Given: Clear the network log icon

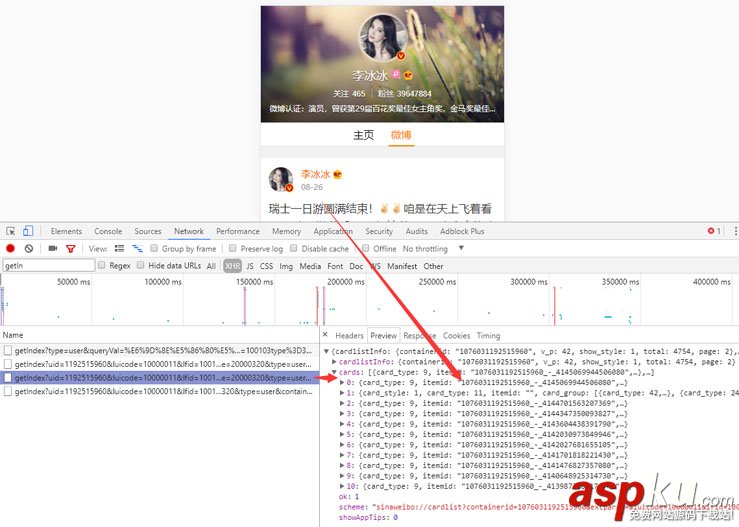Looking at the screenshot, I should [x=29, y=248].
